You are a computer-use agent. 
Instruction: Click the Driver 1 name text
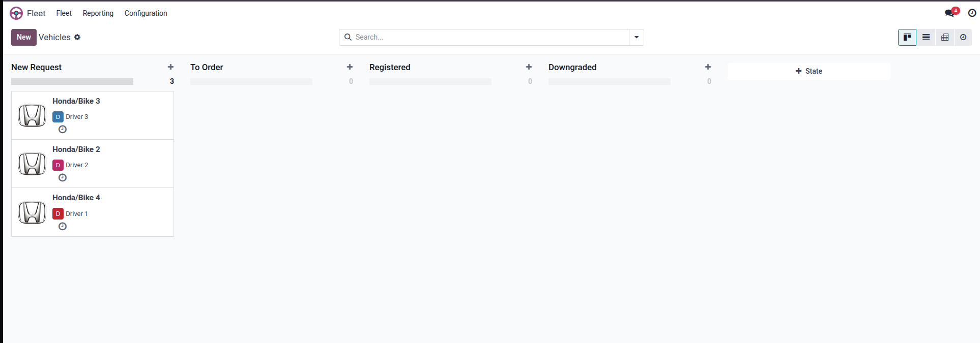[77, 214]
